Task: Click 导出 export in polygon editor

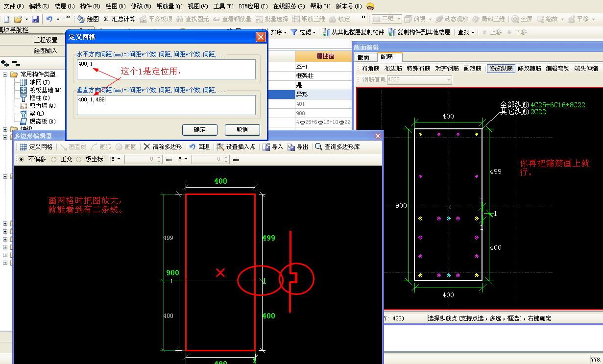Action: [298, 146]
